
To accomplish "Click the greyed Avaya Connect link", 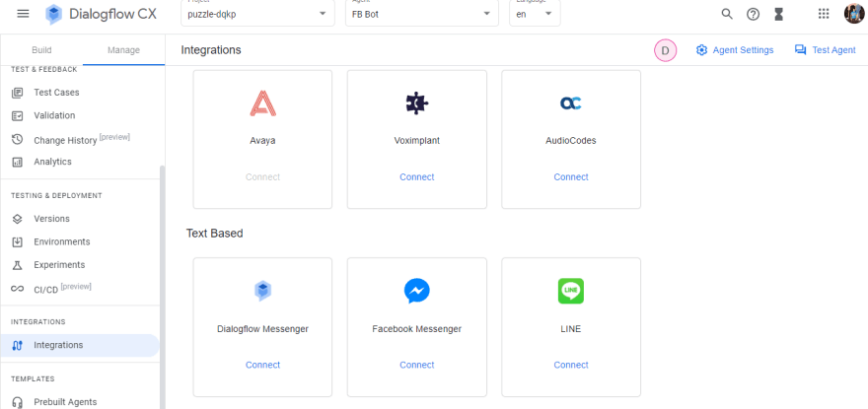I will click(x=263, y=177).
